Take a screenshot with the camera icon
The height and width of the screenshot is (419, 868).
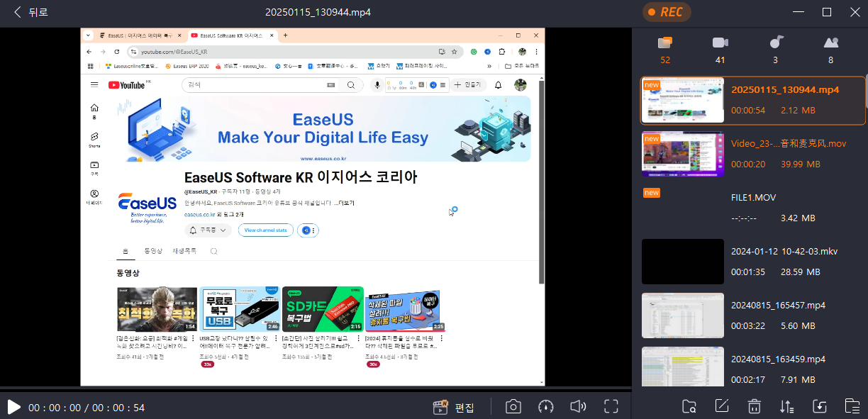[x=513, y=406]
